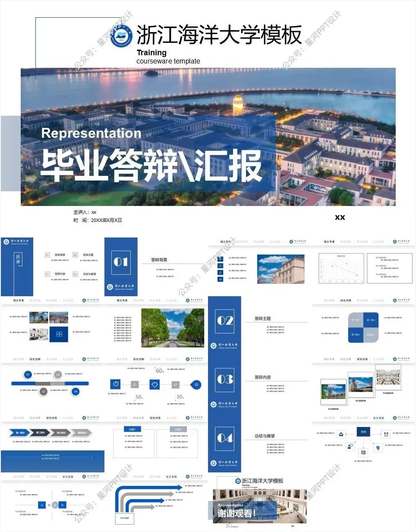Click the blue stopwatch icon on the timeline

pos(115,384)
